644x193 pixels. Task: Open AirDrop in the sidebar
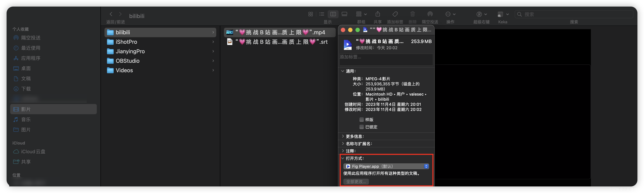(x=53, y=38)
